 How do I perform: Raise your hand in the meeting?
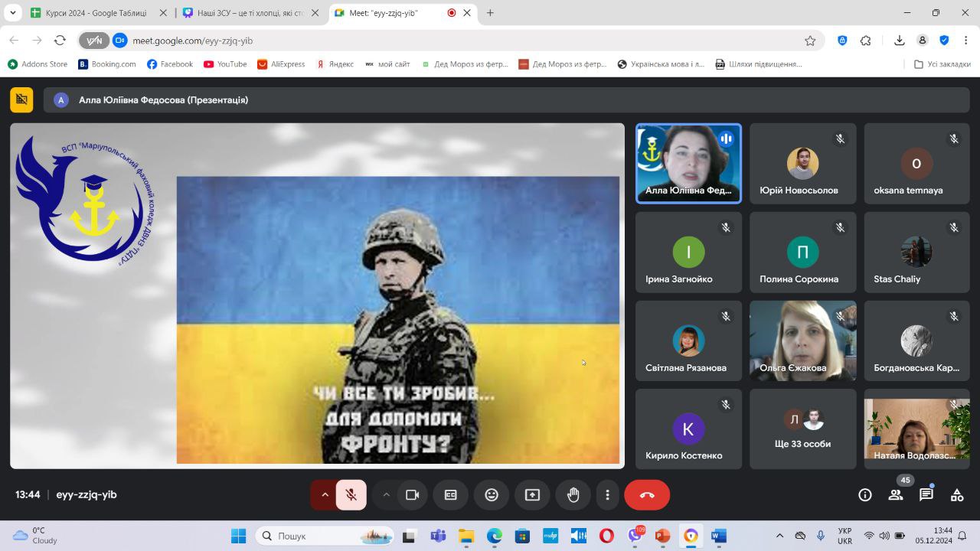tap(573, 494)
